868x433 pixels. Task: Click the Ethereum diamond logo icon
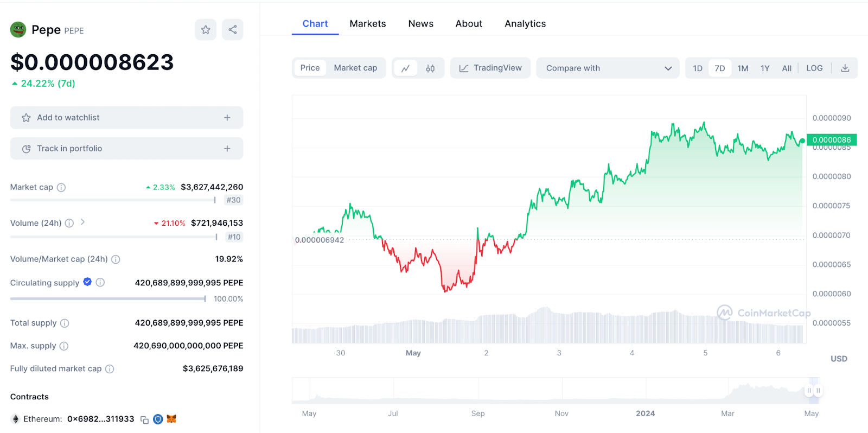16,419
